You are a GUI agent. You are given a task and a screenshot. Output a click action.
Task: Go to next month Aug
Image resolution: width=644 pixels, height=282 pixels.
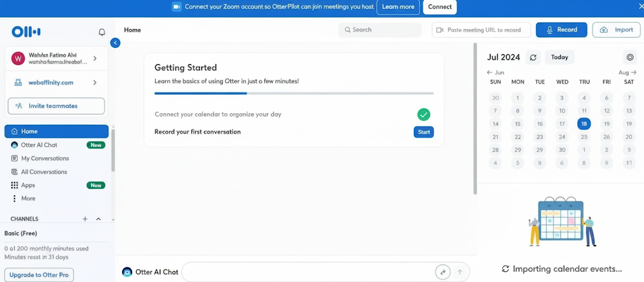pos(628,72)
